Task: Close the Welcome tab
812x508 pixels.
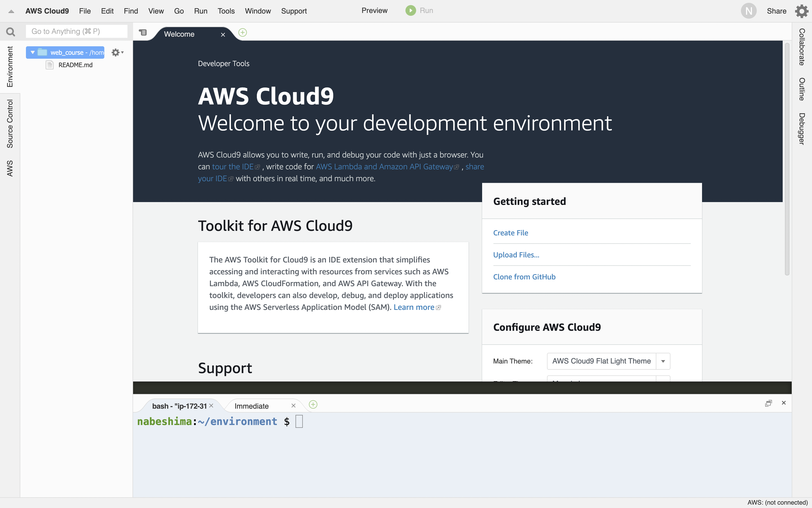Action: 223,35
